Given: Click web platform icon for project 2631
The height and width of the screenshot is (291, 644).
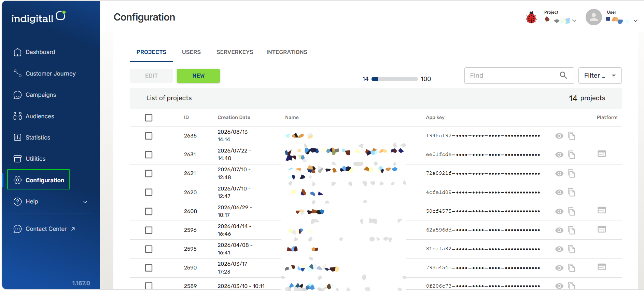Looking at the screenshot, I should pos(602,154).
